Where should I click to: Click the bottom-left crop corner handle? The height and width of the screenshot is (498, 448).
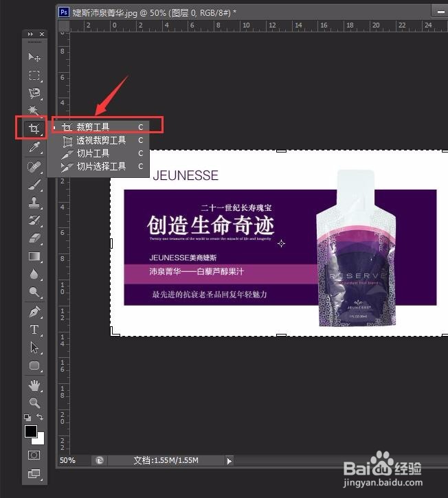click(114, 332)
